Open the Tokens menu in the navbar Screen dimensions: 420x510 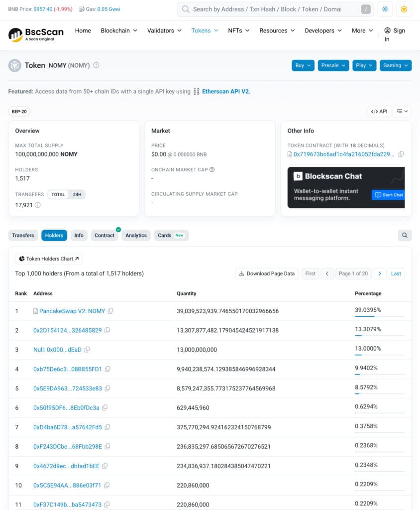click(204, 30)
